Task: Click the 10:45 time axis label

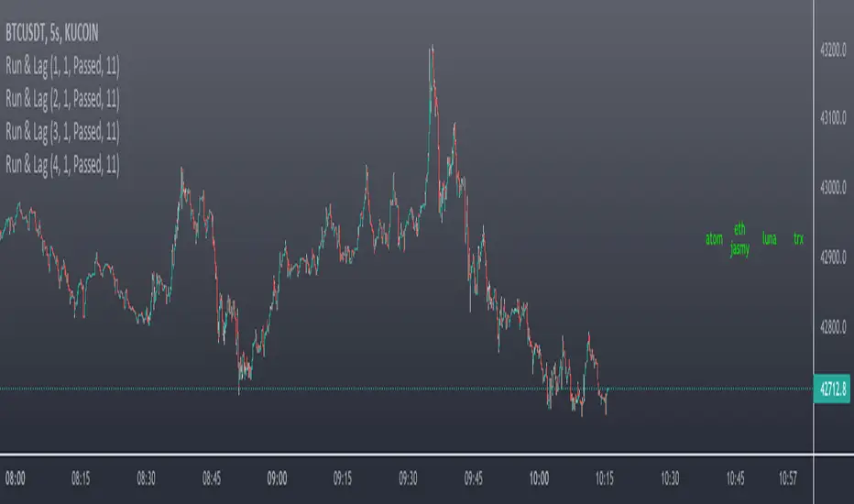Action: (x=735, y=478)
